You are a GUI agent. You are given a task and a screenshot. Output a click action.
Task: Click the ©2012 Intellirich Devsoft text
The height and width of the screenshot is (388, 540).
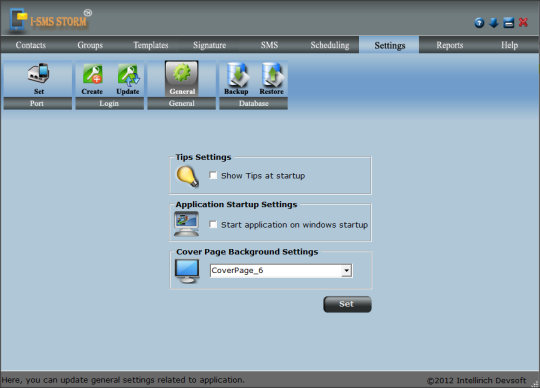(476, 380)
